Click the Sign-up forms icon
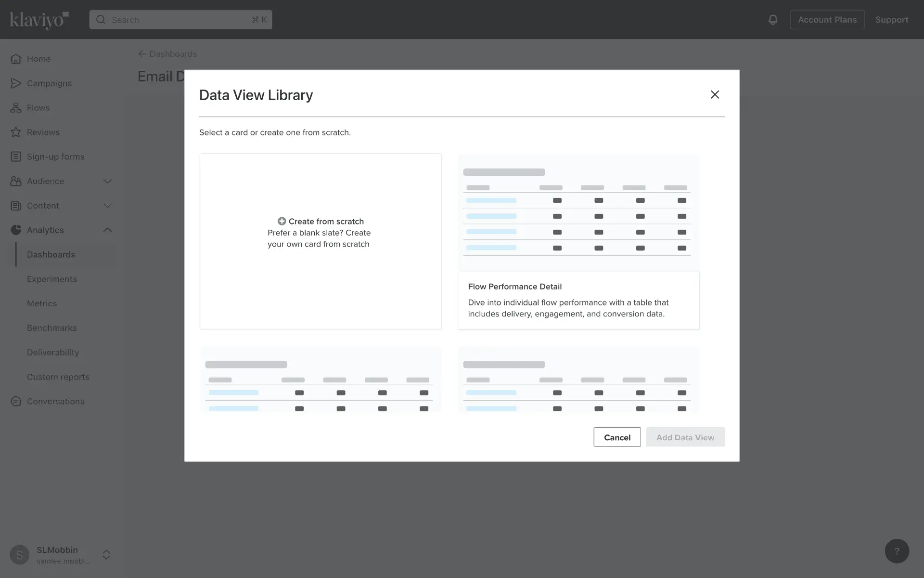The height and width of the screenshot is (578, 924). (16, 157)
